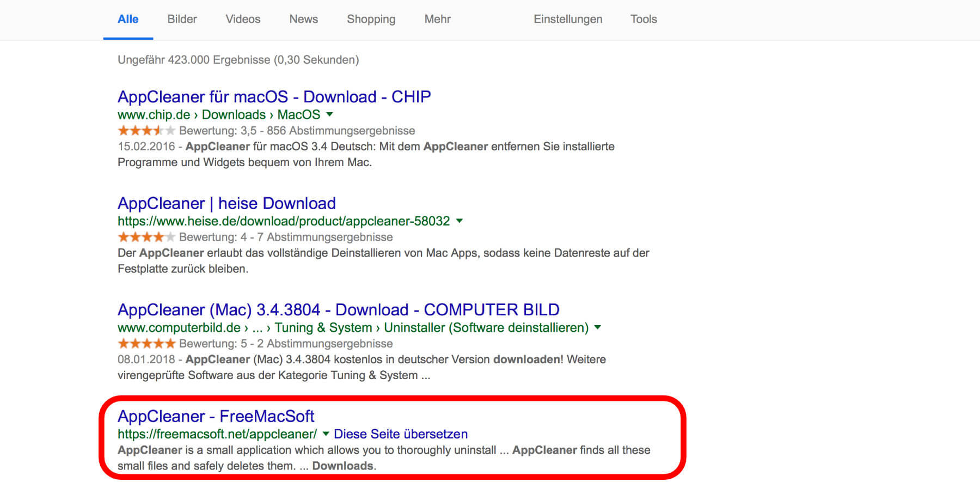Click the www.chip.de breadcrumb URL
This screenshot has height=482, width=980.
coord(219,114)
